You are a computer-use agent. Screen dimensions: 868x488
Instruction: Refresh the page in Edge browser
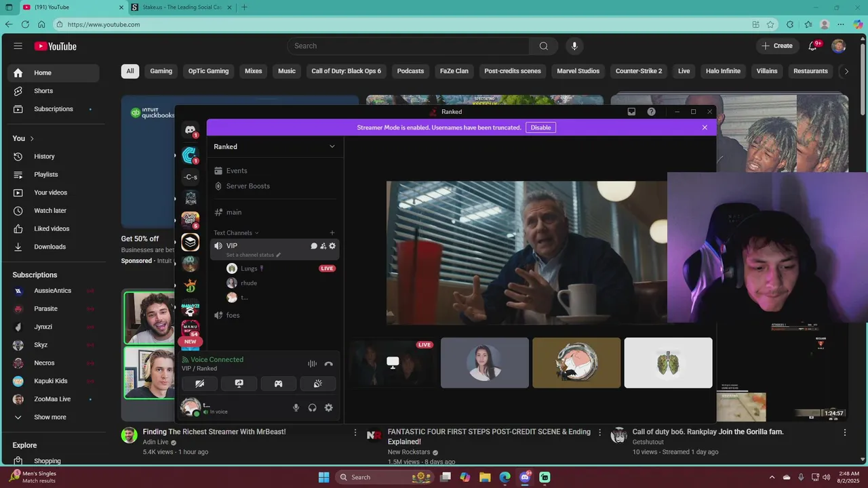coord(25,24)
